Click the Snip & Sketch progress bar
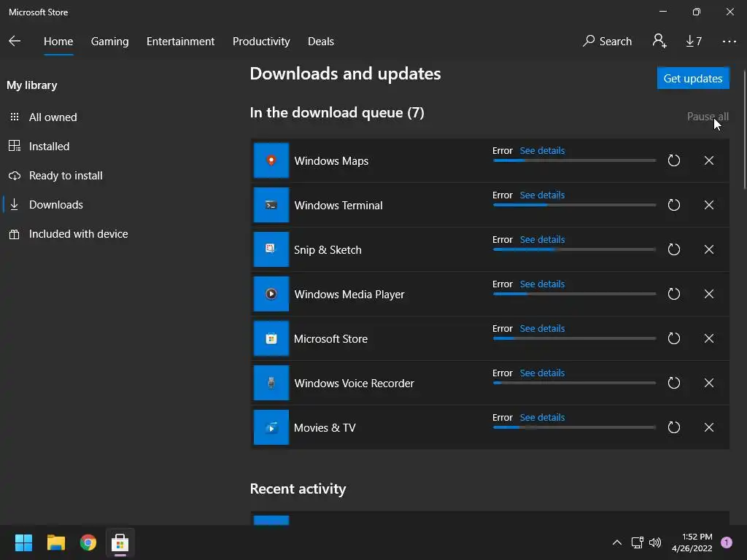 (575, 249)
